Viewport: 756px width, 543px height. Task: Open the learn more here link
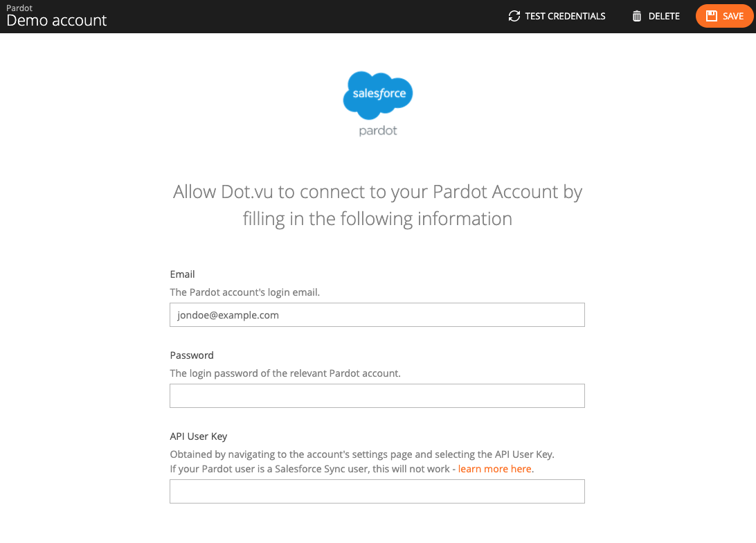coord(494,469)
